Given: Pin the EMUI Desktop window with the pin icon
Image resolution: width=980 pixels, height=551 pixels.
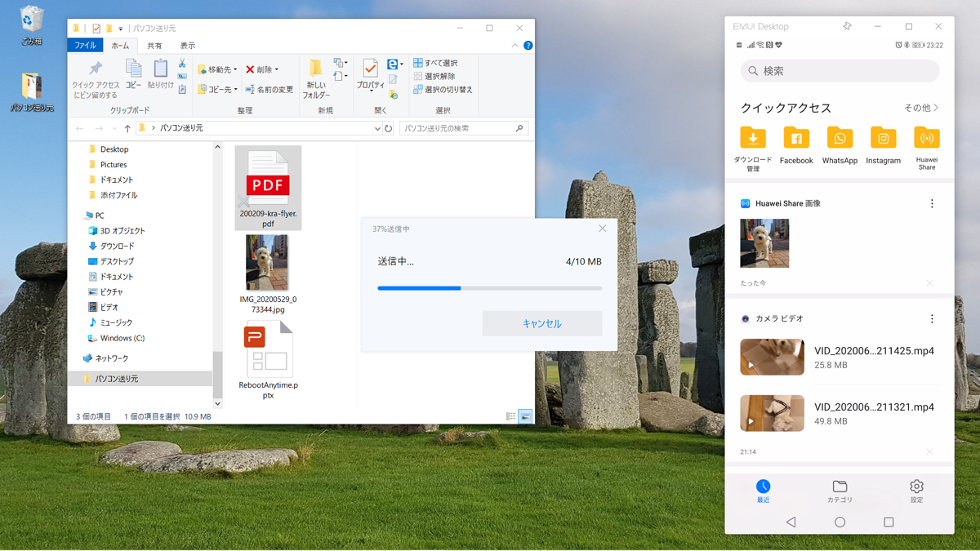Looking at the screenshot, I should [847, 26].
